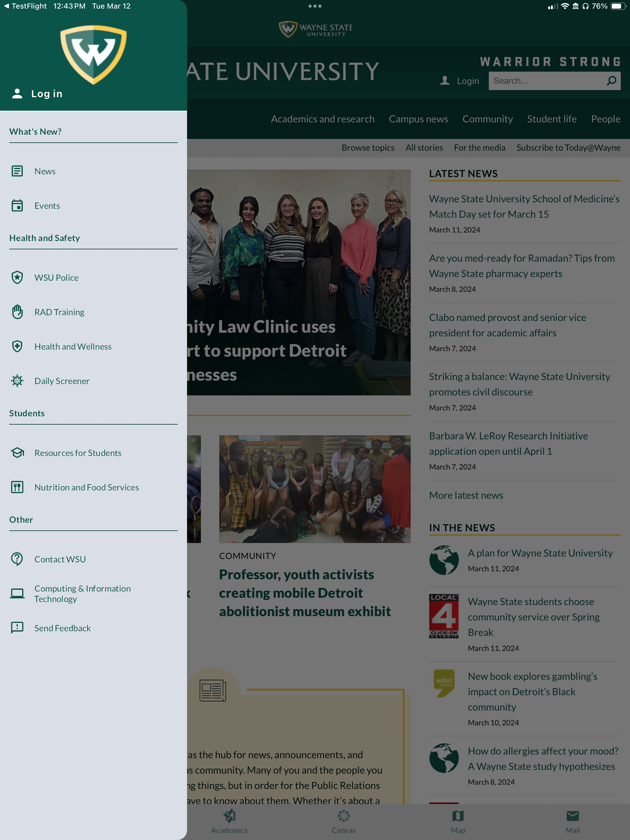Tap the "Law Clinic uses" featured story headline
This screenshot has width=630, height=840.
coord(266,351)
